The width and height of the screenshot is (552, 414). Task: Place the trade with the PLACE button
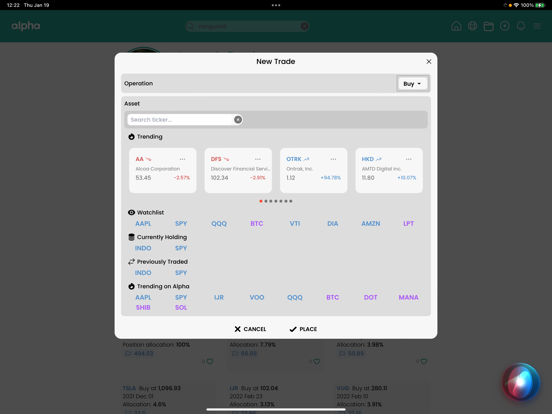point(303,329)
